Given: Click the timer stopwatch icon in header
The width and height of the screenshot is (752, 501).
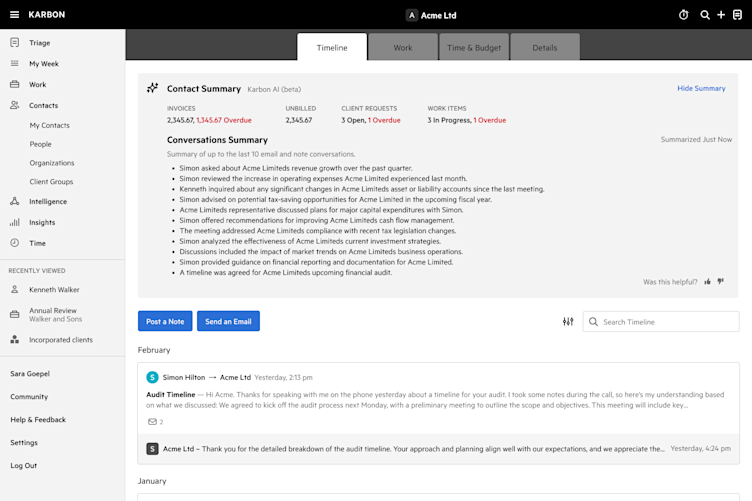Looking at the screenshot, I should [x=683, y=15].
